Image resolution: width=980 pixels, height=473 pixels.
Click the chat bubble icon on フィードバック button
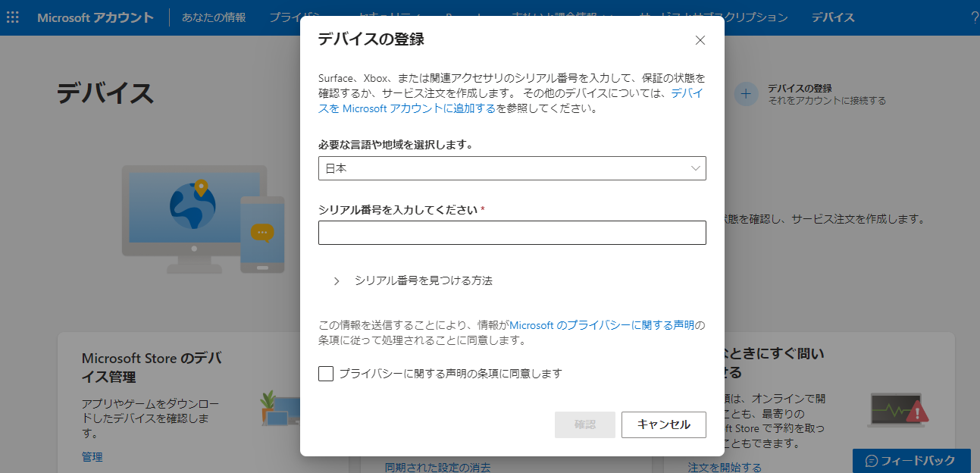872,461
